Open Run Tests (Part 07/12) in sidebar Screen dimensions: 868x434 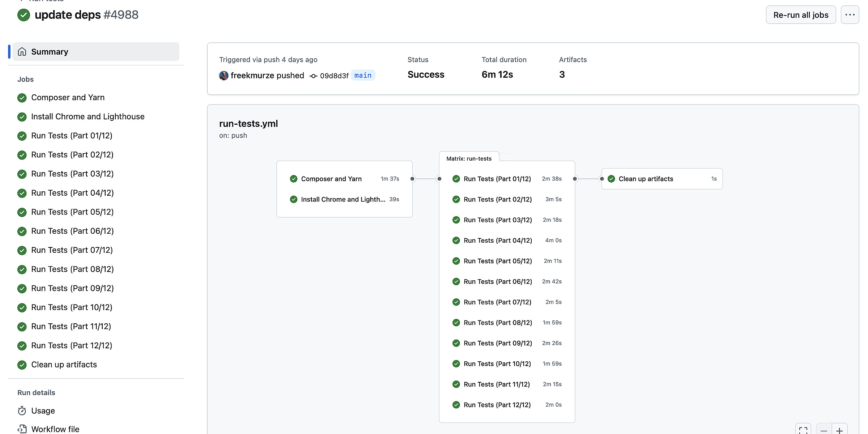72,250
